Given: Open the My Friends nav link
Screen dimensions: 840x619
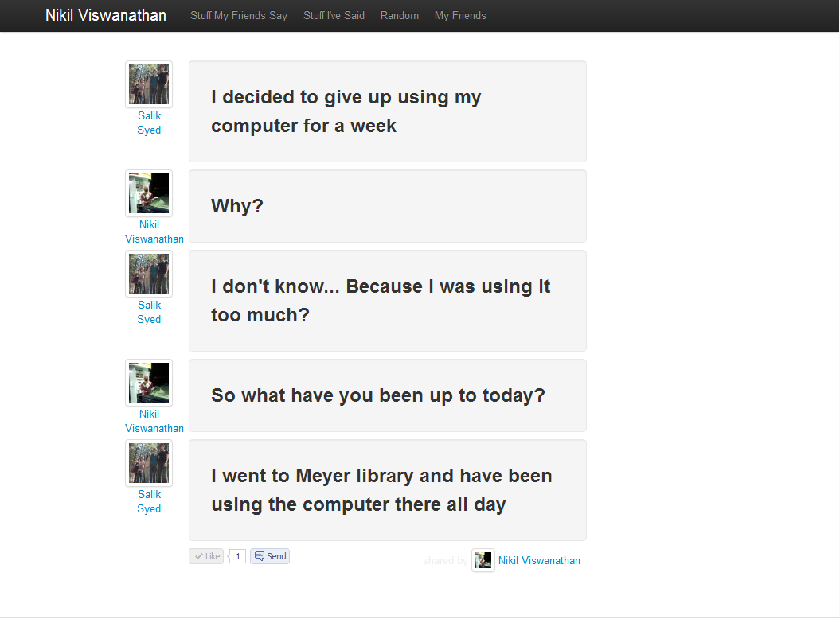Looking at the screenshot, I should coord(460,15).
